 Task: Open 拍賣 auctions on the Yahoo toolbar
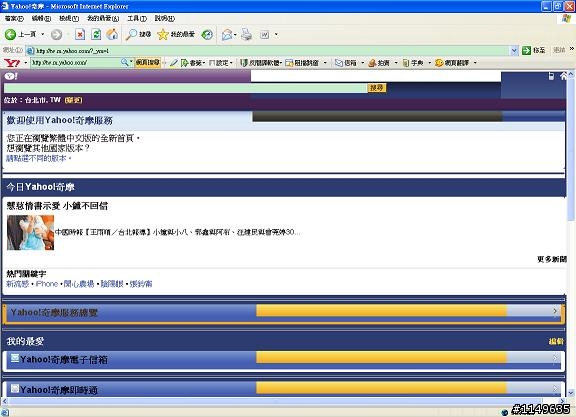(379, 63)
